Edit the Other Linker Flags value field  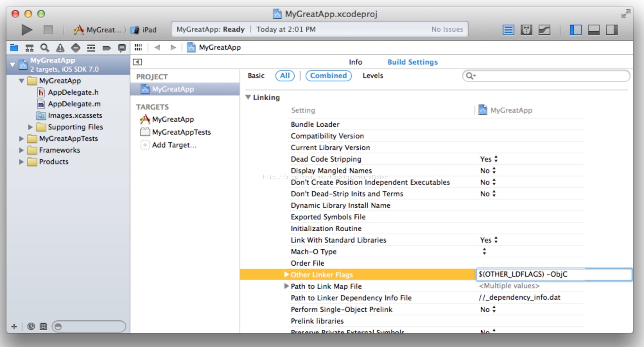click(x=554, y=274)
